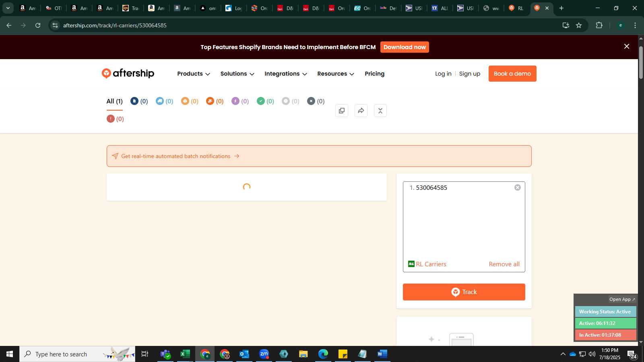
Task: Click the browser reload button
Action: (x=38, y=25)
